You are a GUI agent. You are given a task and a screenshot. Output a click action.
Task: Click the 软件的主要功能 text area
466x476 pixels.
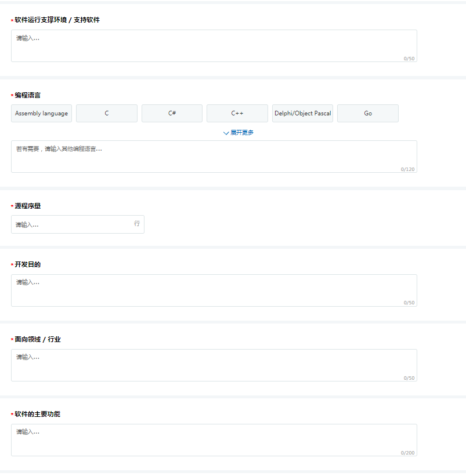point(214,439)
